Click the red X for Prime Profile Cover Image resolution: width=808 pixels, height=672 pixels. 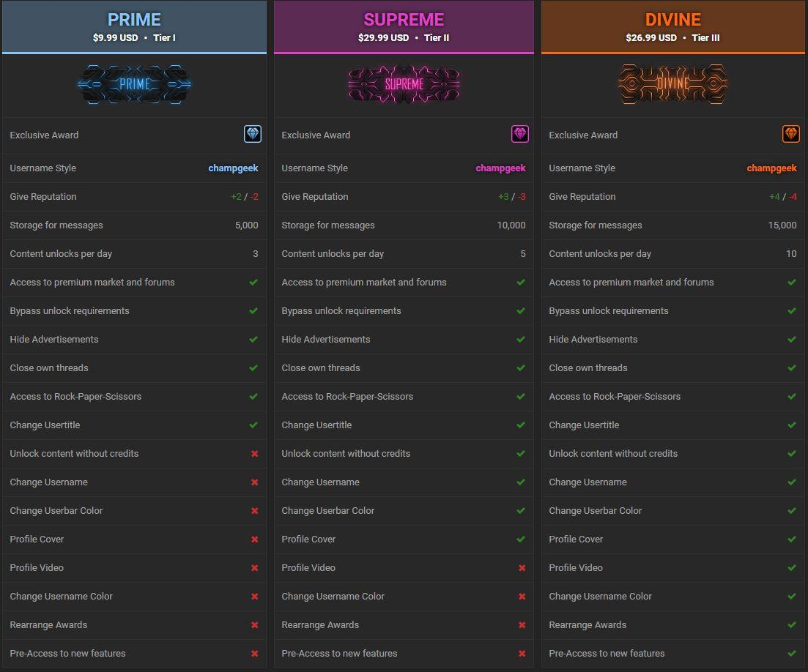point(254,540)
